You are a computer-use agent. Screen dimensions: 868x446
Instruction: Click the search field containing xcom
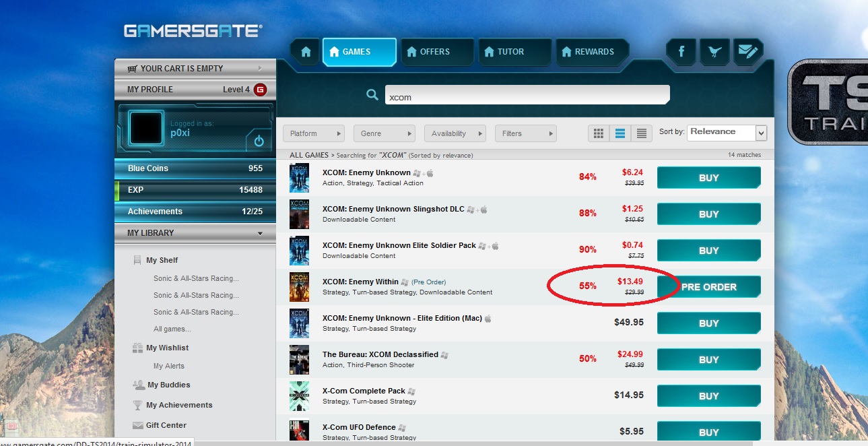pyautogui.click(x=527, y=95)
